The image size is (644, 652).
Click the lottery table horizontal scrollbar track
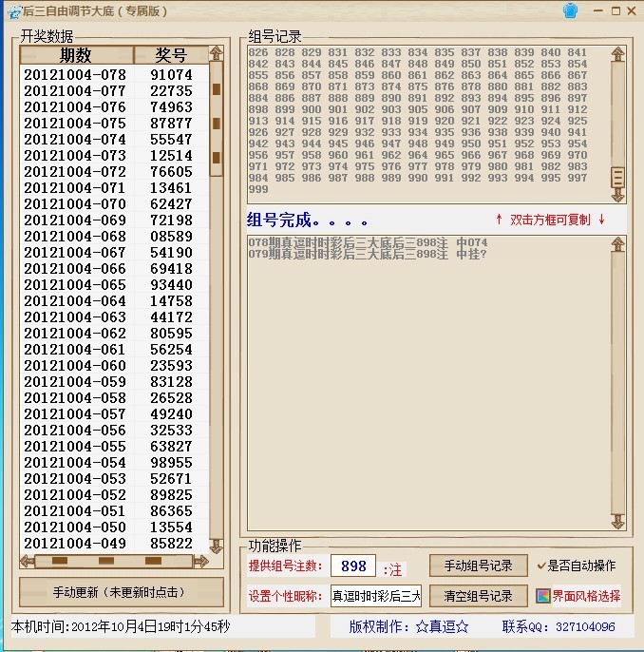pyautogui.click(x=114, y=562)
